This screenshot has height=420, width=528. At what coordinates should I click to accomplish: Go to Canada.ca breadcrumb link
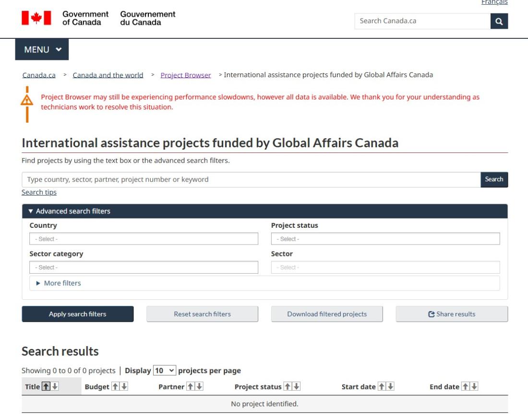pos(39,75)
